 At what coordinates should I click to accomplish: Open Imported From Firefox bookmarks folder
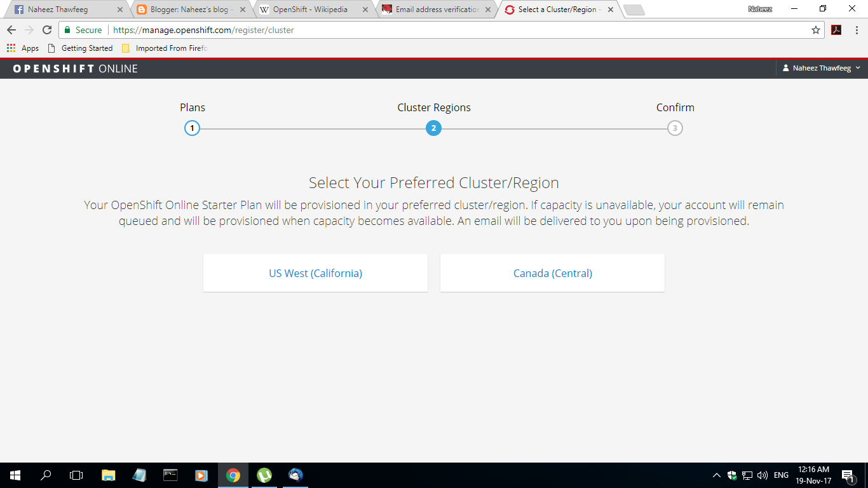(x=165, y=48)
